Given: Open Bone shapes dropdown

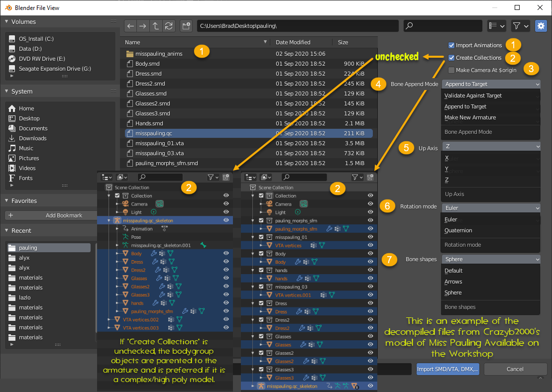Looking at the screenshot, I should coord(491,259).
